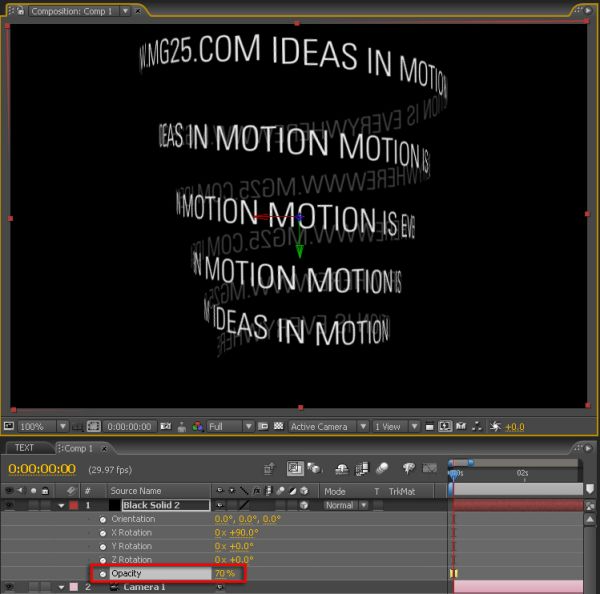This screenshot has height=594, width=600.
Task: Click the red label color of Black Solid 2
Action: coord(73,505)
